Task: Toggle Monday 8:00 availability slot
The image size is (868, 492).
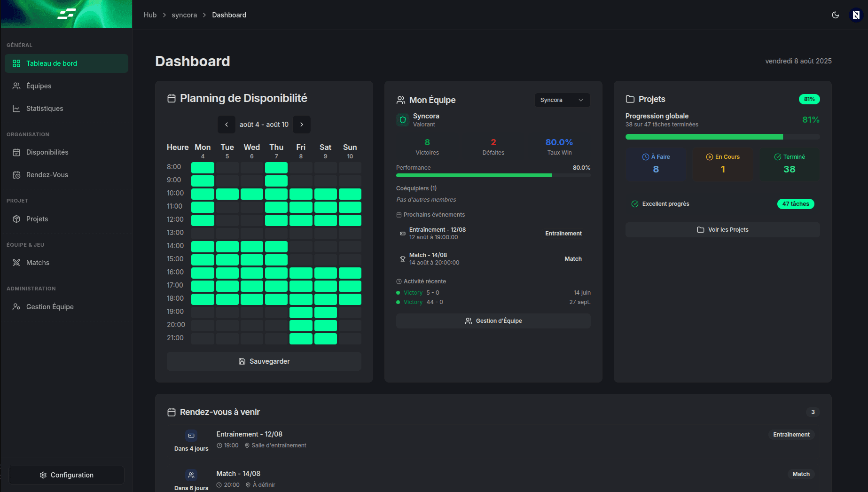Action: (203, 167)
